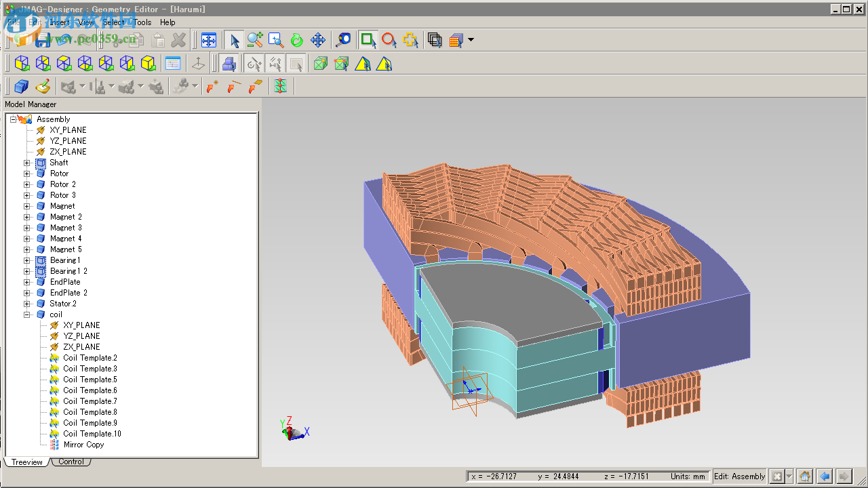This screenshot has height=488, width=868.
Task: Toggle the green box face selection filter
Action: (320, 64)
